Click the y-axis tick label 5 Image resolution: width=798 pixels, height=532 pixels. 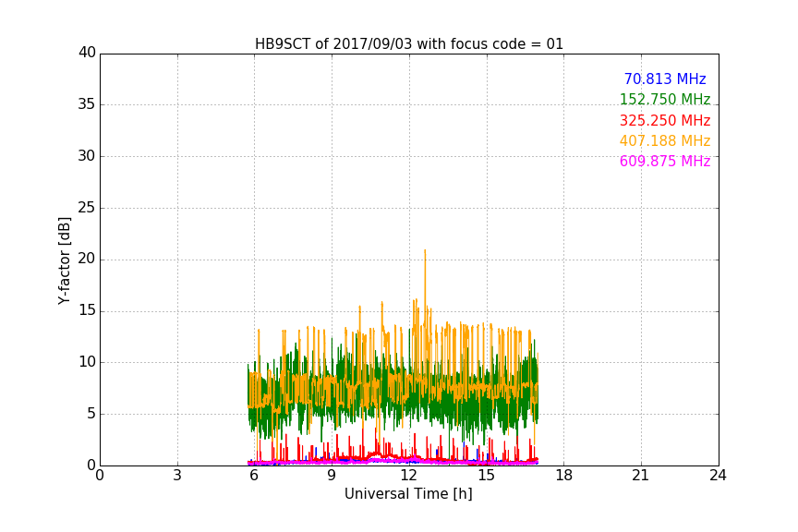[91, 414]
